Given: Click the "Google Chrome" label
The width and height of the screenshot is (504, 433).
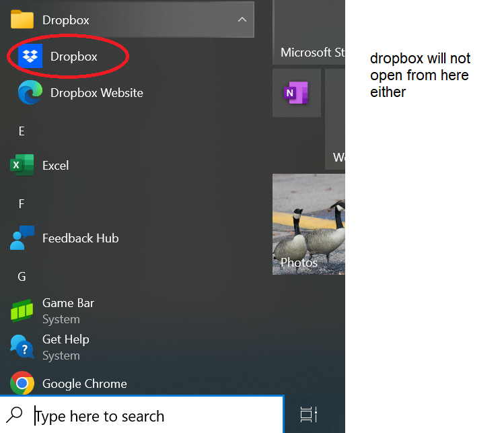Looking at the screenshot, I should pos(85,384).
